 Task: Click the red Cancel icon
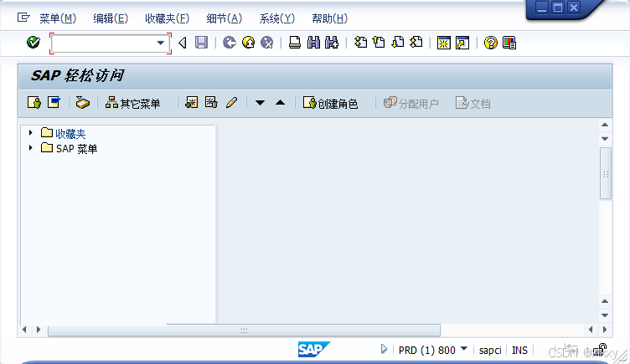click(266, 42)
